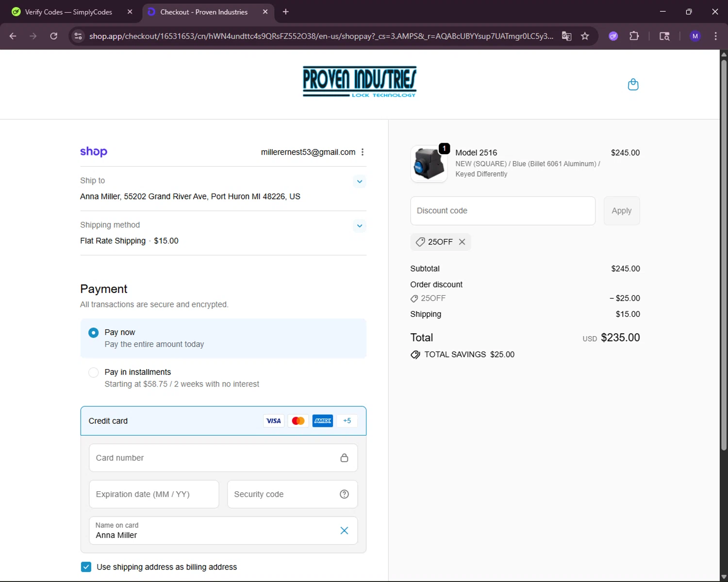Open the security code help icon
Screen dimensions: 728x582
(x=344, y=494)
